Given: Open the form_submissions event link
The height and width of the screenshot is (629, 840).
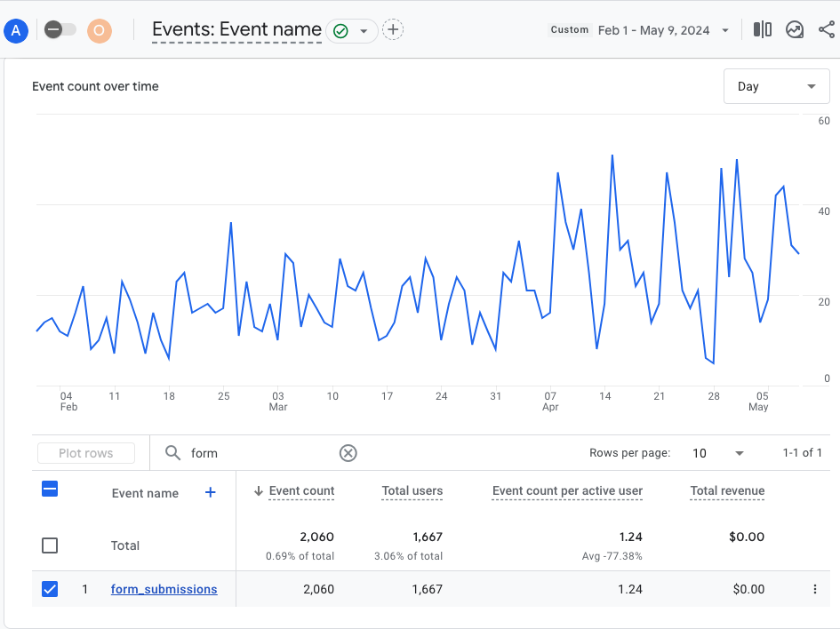Looking at the screenshot, I should coord(164,589).
